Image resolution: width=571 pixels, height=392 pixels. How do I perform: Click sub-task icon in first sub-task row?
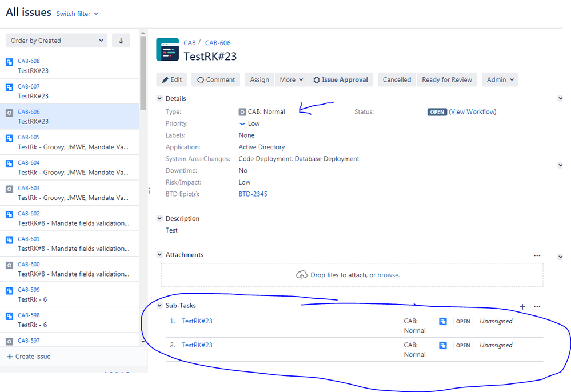tap(443, 321)
